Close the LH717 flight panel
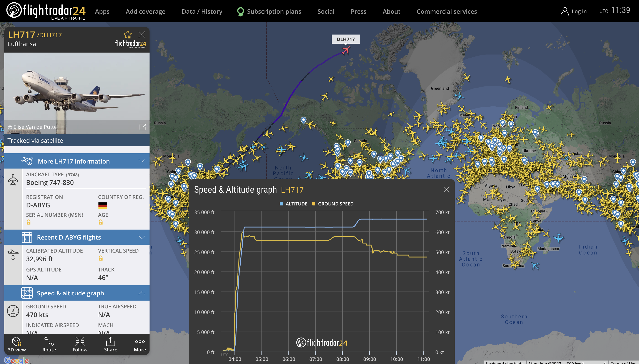This screenshot has width=639, height=364. [142, 35]
